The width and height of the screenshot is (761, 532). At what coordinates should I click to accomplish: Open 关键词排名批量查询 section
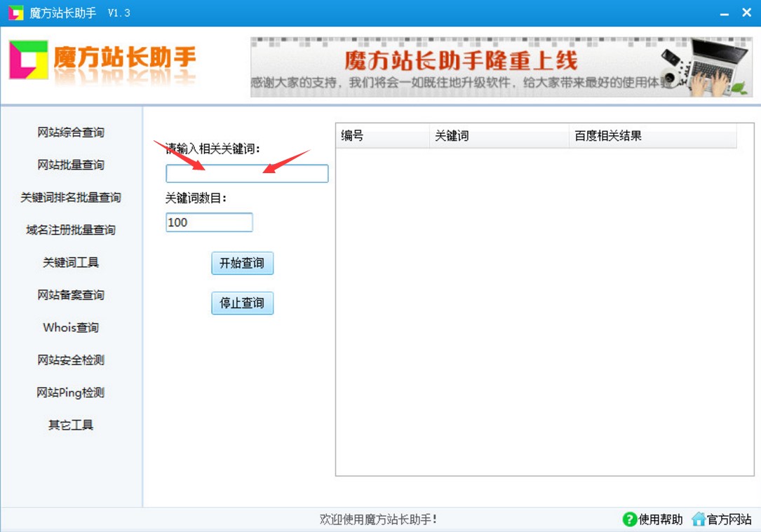(71, 198)
